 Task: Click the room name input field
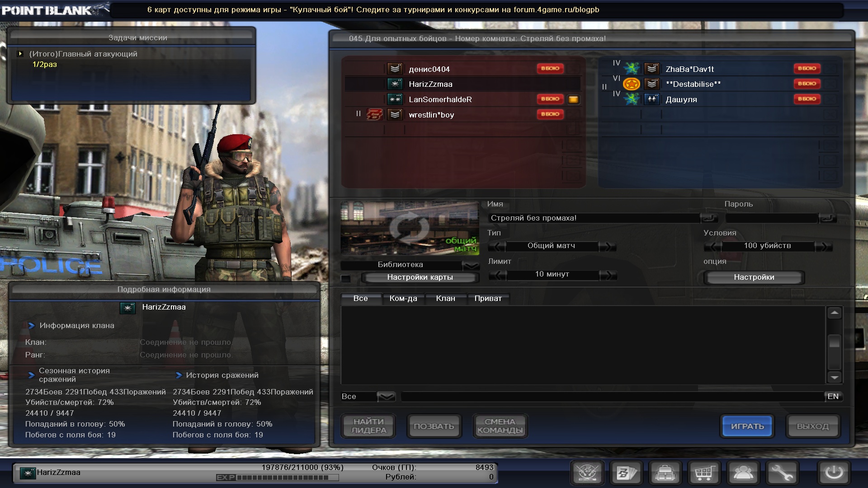[594, 218]
